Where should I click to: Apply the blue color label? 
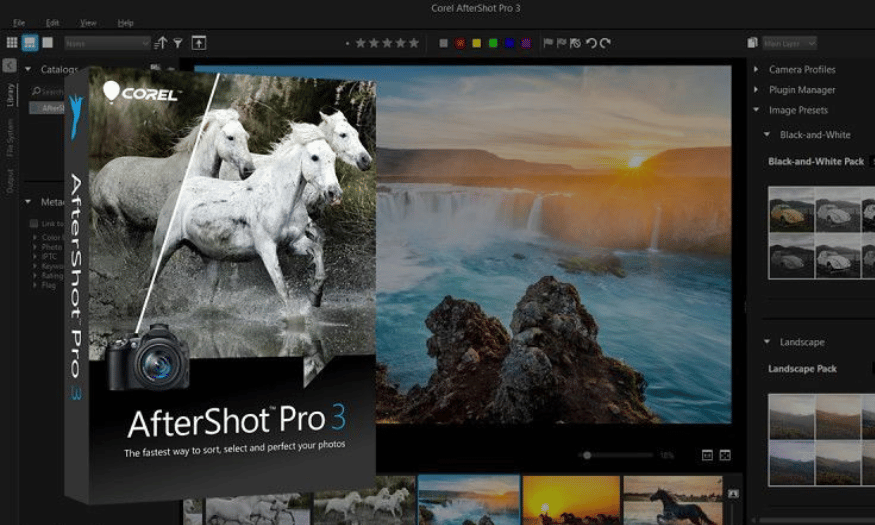509,43
